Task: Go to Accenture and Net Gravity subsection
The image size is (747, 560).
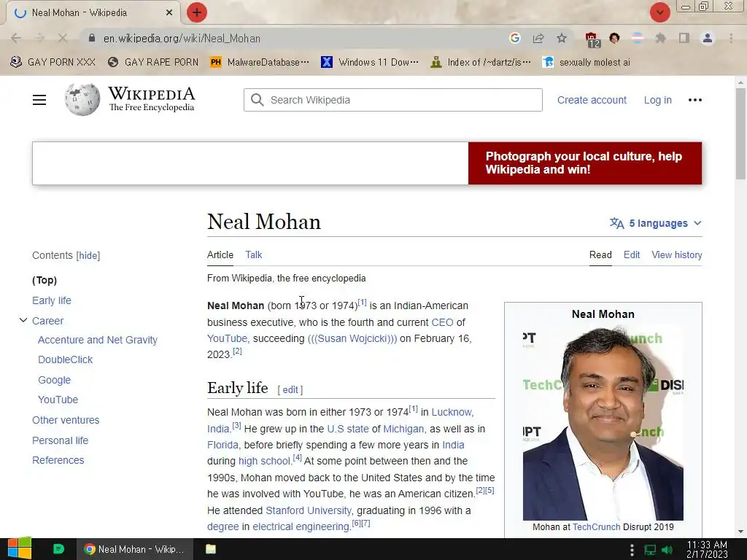Action: pos(98,340)
